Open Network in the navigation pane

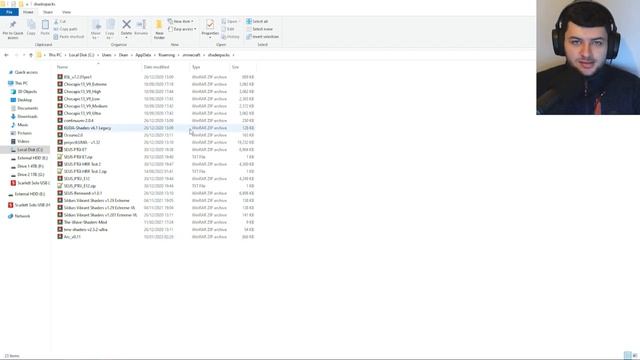[x=19, y=216]
